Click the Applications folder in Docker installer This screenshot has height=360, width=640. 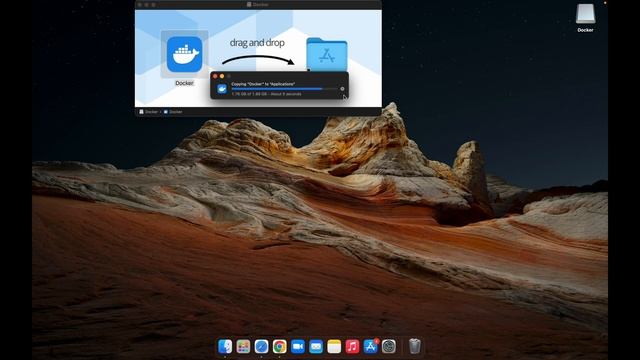pyautogui.click(x=327, y=55)
